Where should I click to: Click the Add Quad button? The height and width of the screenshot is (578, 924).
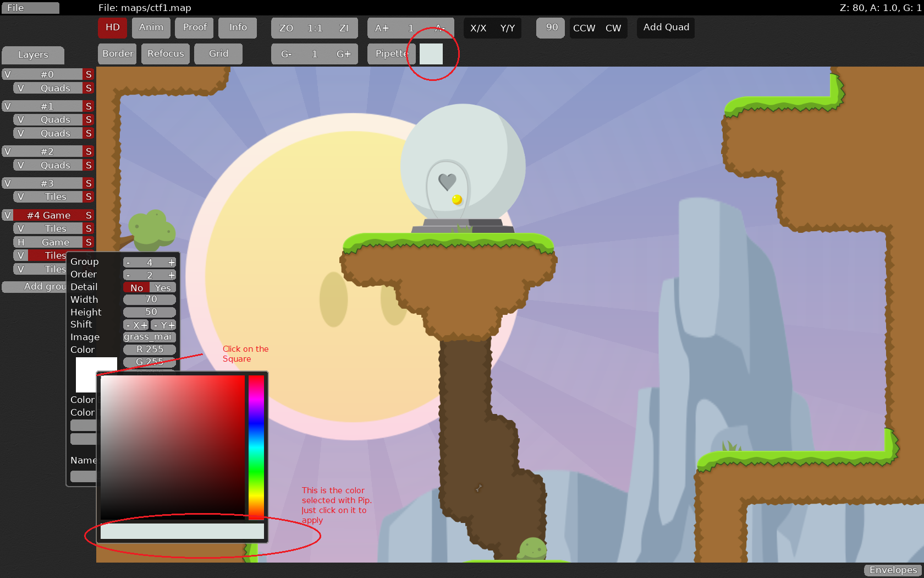(666, 28)
